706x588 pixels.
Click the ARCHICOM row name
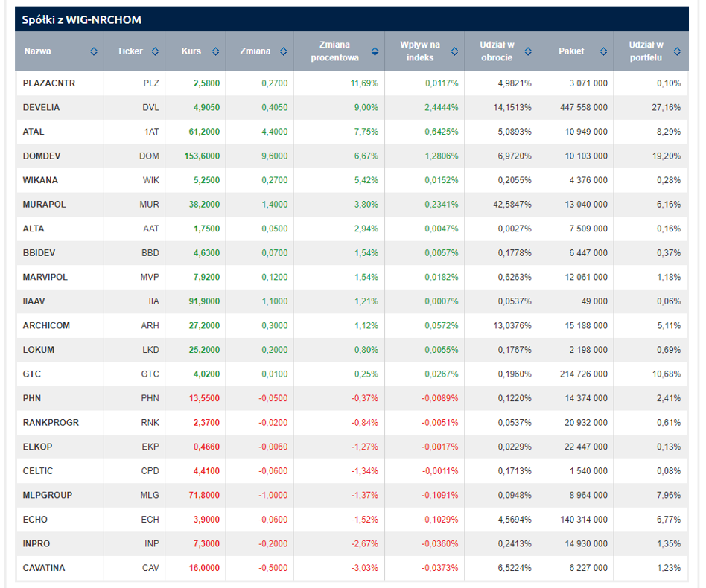click(x=46, y=325)
